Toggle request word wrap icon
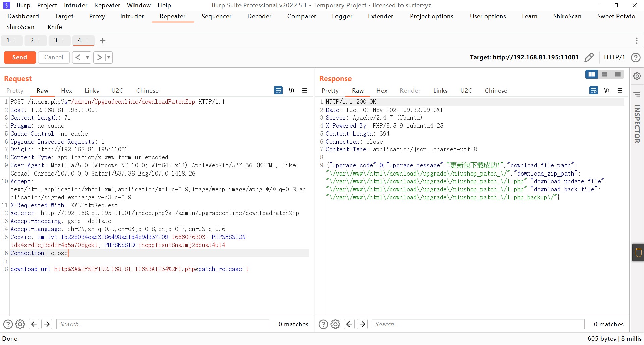644x345 pixels. 278,90
